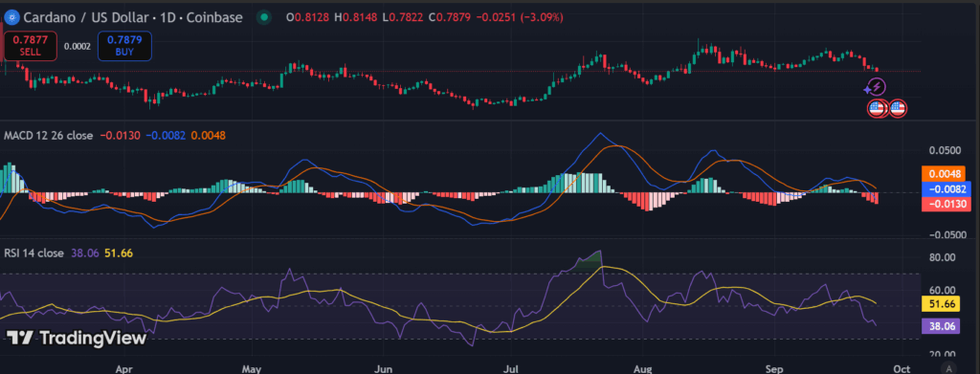Click the Apr label on time axis

(x=124, y=369)
